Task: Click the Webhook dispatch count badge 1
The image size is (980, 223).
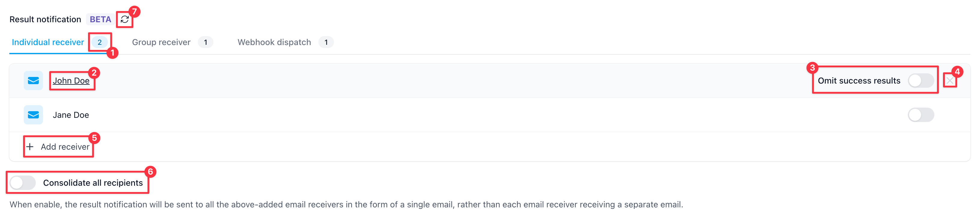Action: (326, 42)
